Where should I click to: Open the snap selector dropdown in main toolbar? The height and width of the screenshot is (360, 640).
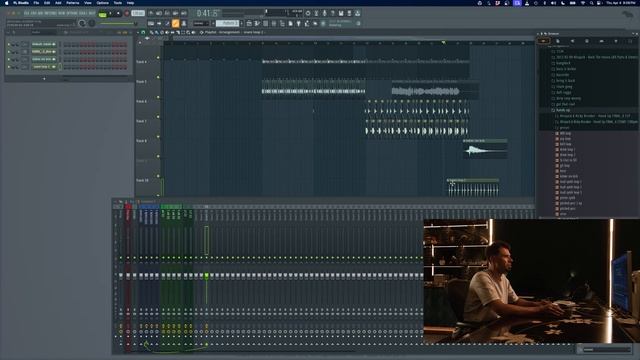coord(201,23)
